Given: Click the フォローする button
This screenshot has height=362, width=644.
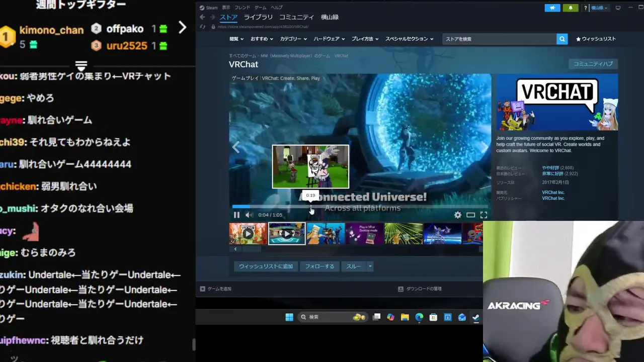Looking at the screenshot, I should 319,266.
